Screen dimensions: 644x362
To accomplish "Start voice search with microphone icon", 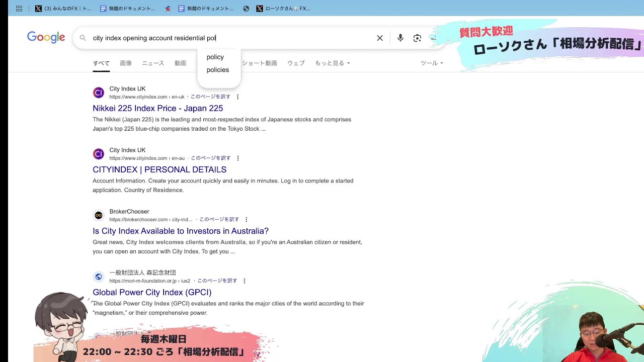I will (x=400, y=38).
